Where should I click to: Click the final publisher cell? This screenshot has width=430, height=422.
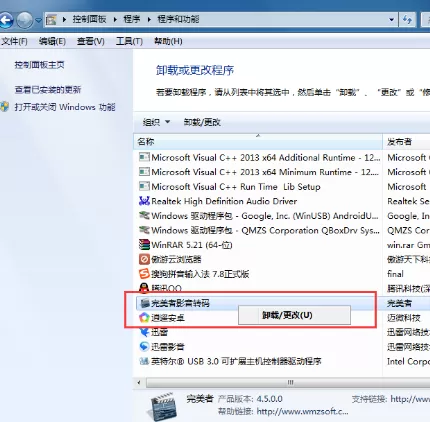coord(395,274)
